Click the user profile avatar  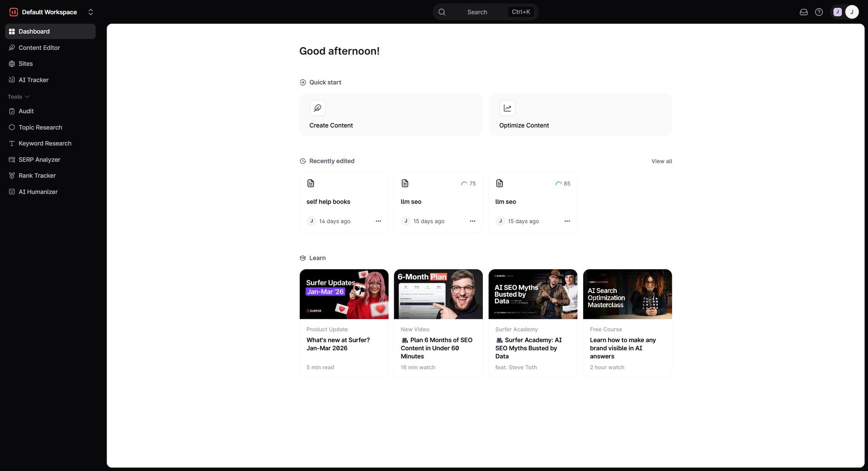click(851, 12)
